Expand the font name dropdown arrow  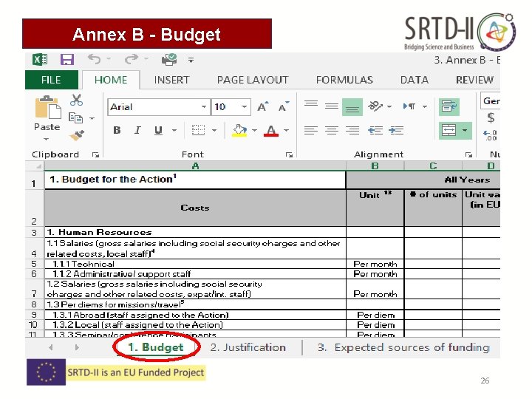pyautogui.click(x=204, y=107)
